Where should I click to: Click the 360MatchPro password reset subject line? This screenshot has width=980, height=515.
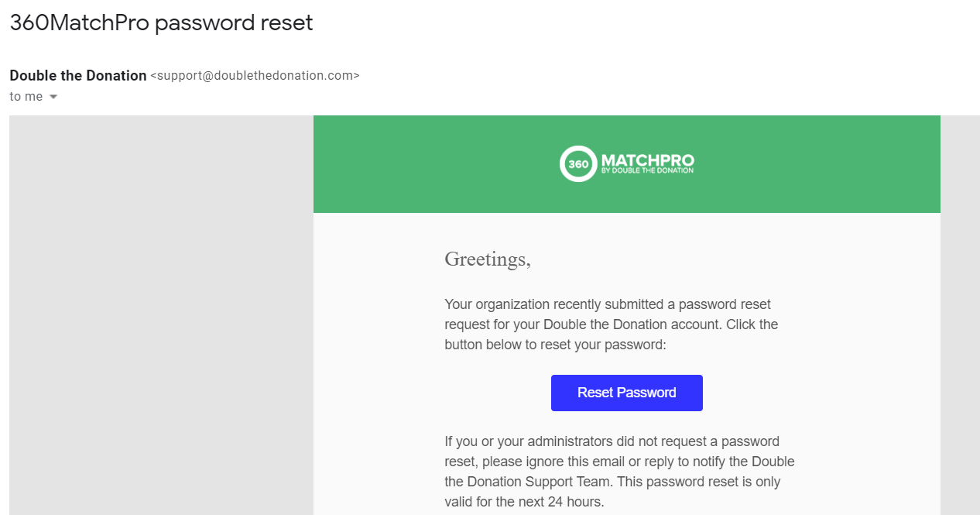[160, 22]
